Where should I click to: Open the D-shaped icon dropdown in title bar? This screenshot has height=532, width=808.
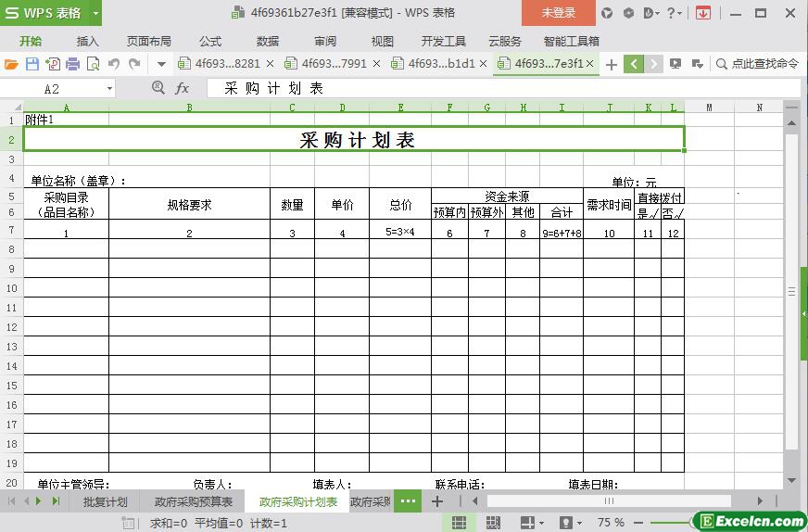[651, 13]
